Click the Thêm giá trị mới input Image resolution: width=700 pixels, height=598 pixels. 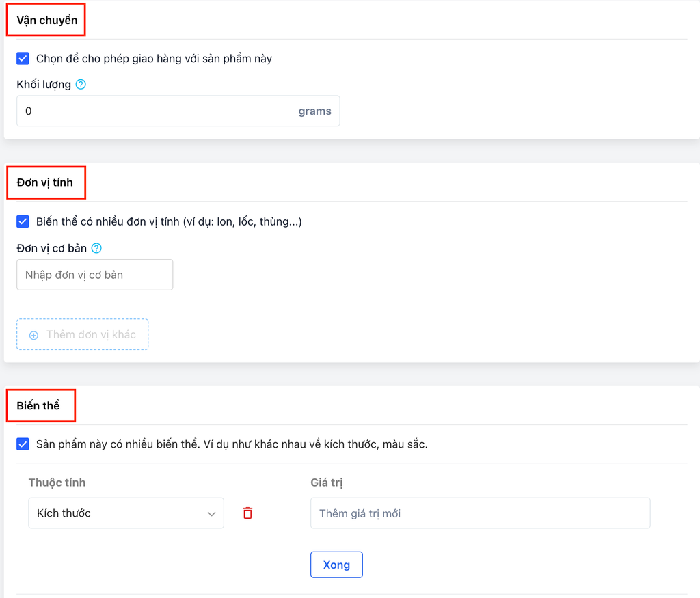[x=480, y=513]
